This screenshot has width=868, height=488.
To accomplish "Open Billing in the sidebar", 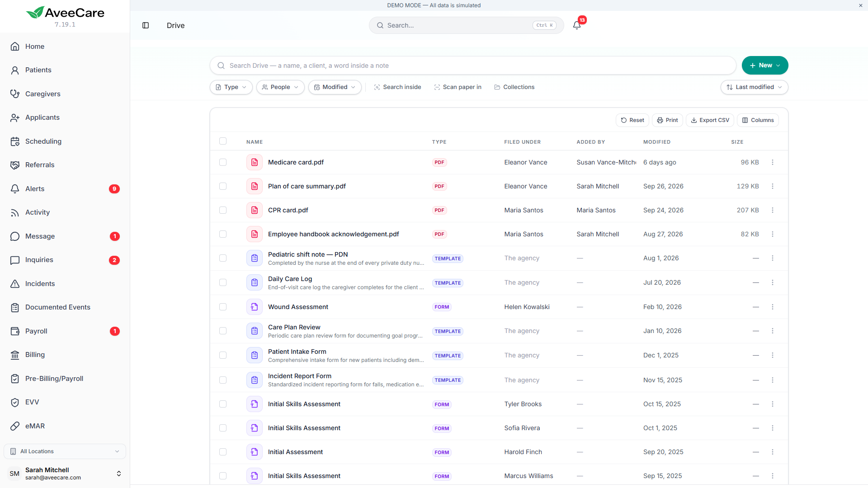I will tap(65, 355).
